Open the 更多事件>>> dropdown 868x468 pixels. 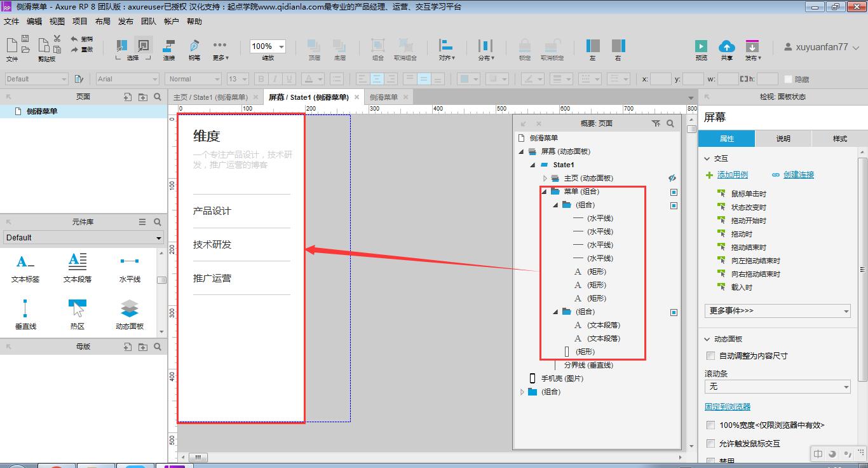(x=777, y=311)
